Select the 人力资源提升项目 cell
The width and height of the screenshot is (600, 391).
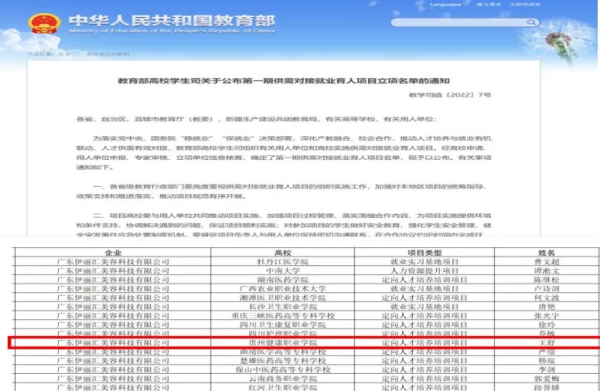click(424, 270)
